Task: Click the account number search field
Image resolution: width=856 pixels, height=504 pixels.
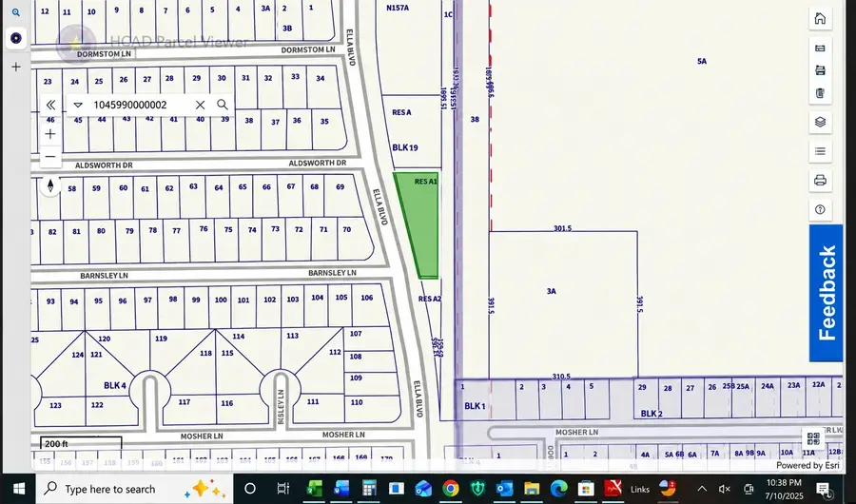Action: click(139, 105)
